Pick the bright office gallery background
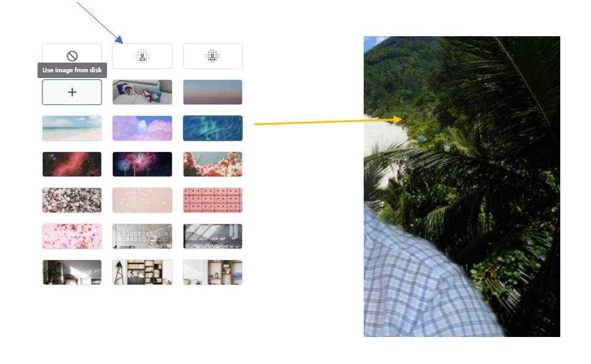The image size is (591, 364). point(142,236)
